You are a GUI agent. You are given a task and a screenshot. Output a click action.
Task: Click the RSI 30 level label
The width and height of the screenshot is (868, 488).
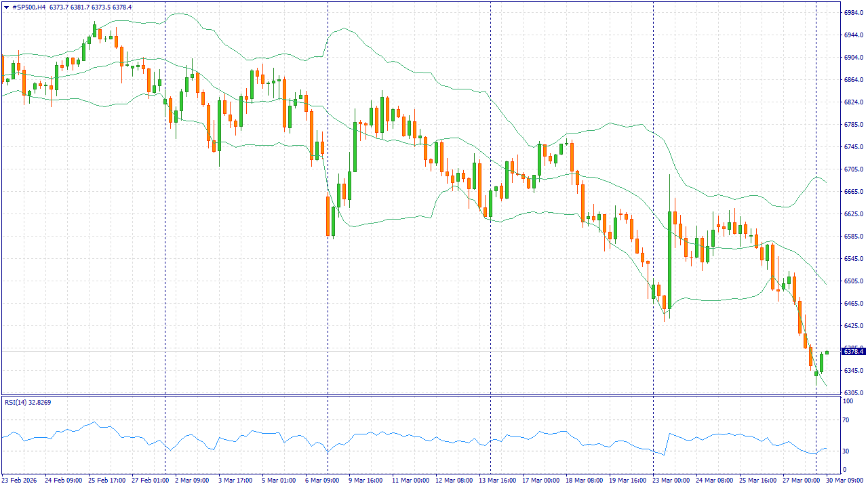tap(847, 451)
